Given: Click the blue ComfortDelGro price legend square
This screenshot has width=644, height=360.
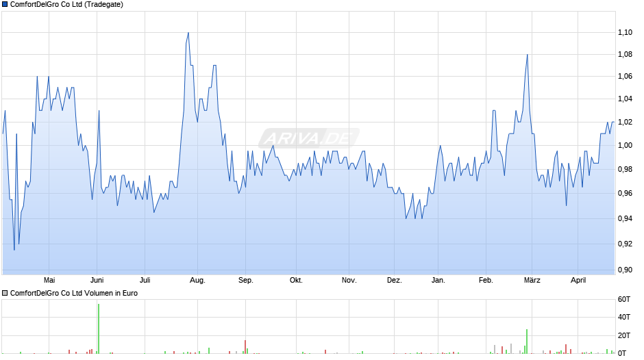Looking at the screenshot, I should pyautogui.click(x=5, y=5).
